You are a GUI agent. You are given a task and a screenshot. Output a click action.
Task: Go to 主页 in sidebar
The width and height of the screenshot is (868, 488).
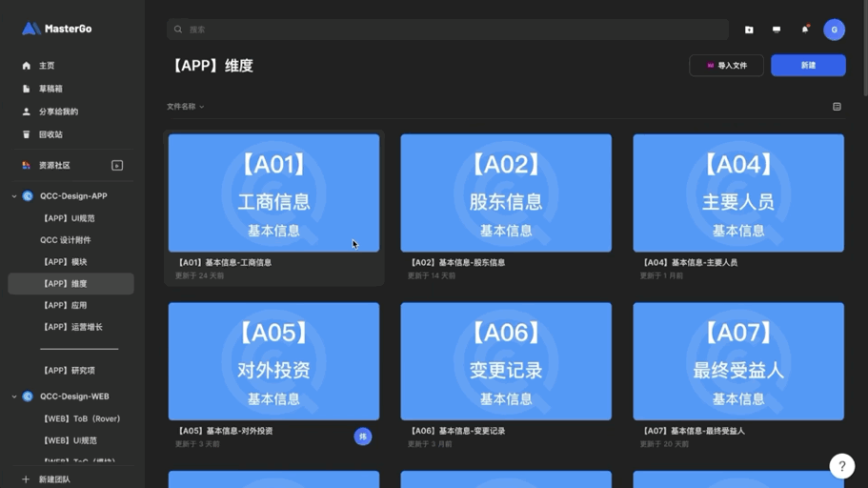47,66
